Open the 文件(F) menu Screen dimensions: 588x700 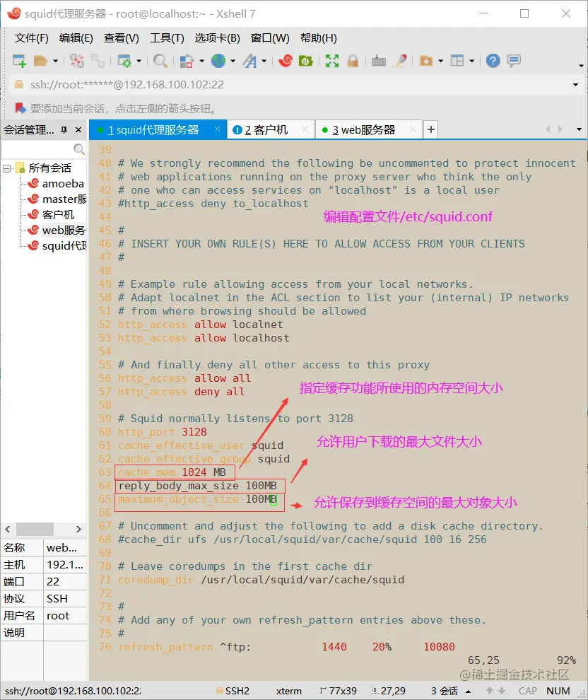pos(31,38)
